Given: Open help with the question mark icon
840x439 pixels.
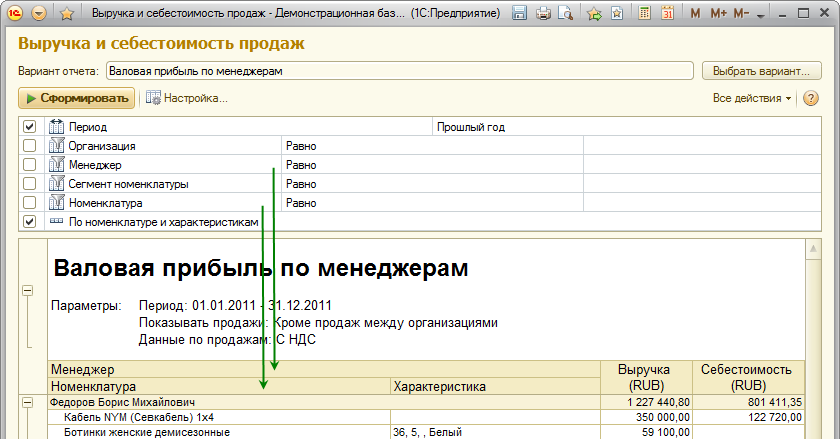Looking at the screenshot, I should tap(810, 98).
